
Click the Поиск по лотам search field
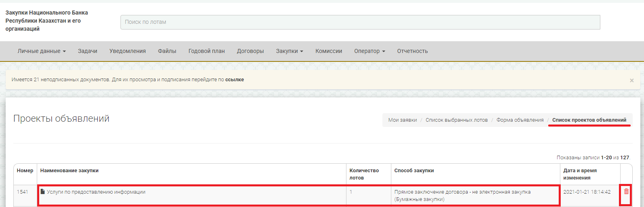tap(360, 22)
